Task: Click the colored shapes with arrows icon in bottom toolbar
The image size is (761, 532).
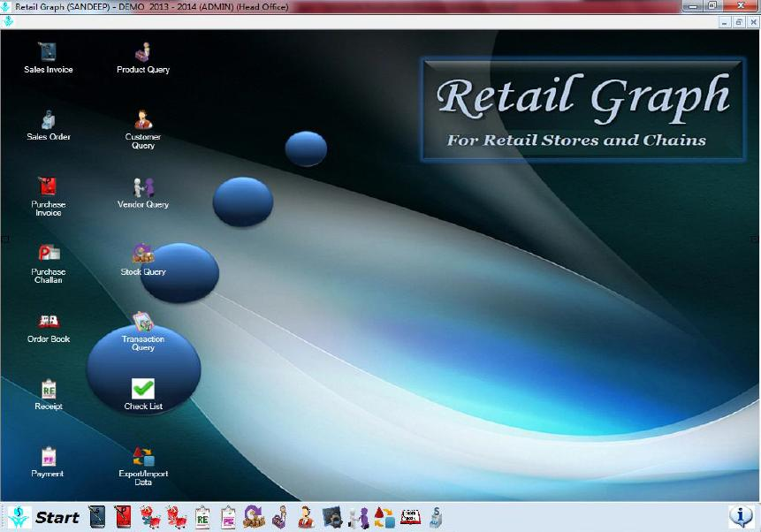Action: 384,518
